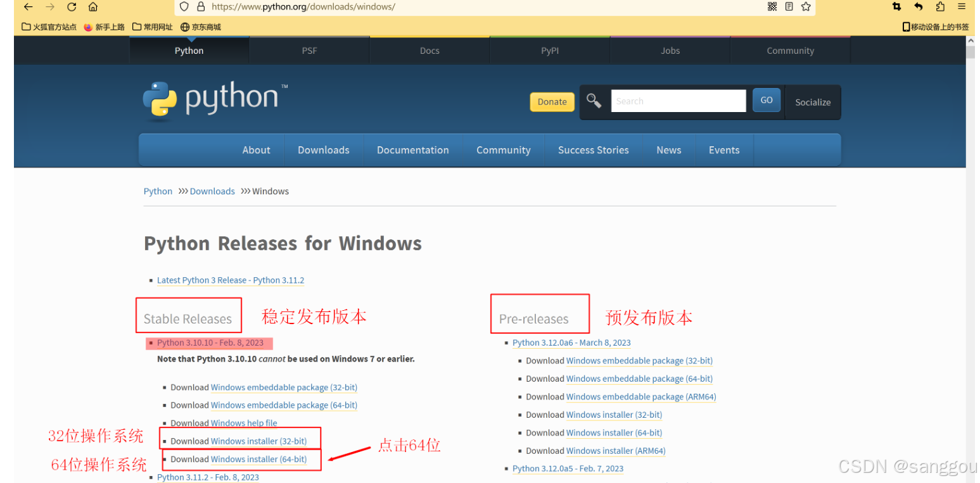
Task: Navigate back with the browser back arrow
Action: pos(27,7)
